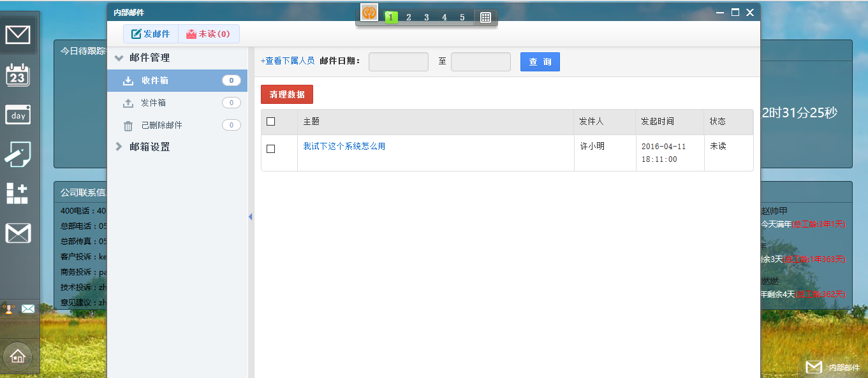Screen dimensions: 868x378
Task: Click the mail start date field
Action: (399, 62)
